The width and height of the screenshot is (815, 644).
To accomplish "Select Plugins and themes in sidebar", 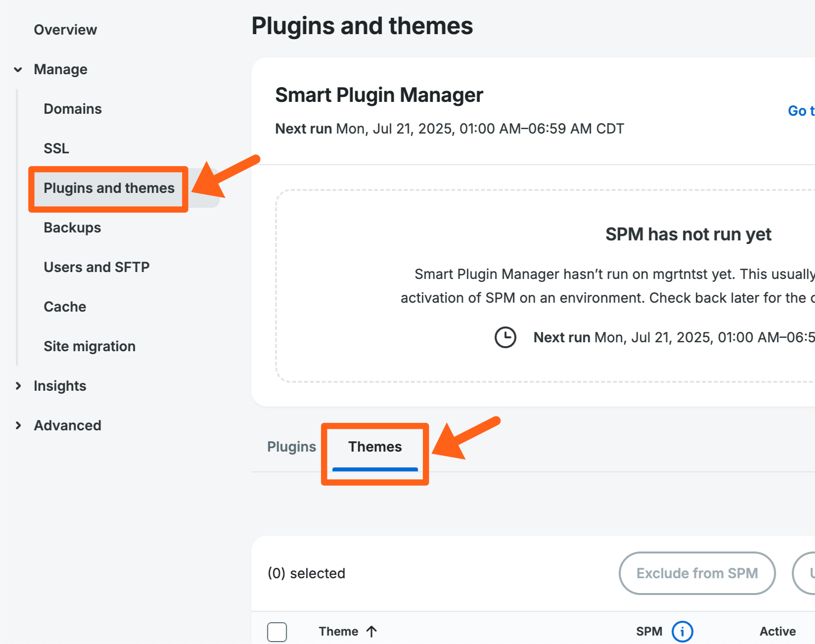I will [x=109, y=188].
